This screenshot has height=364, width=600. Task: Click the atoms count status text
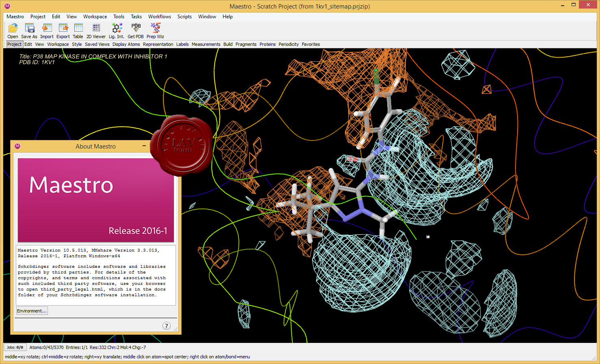point(88,347)
